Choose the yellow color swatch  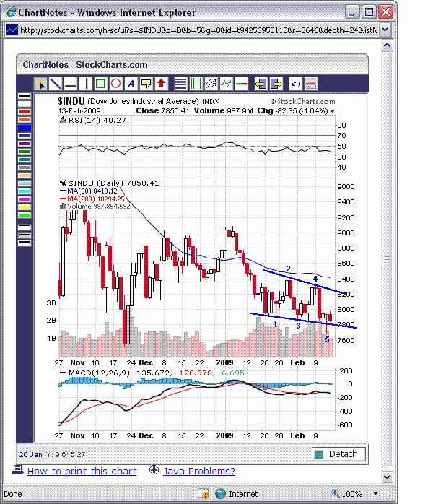(x=25, y=207)
